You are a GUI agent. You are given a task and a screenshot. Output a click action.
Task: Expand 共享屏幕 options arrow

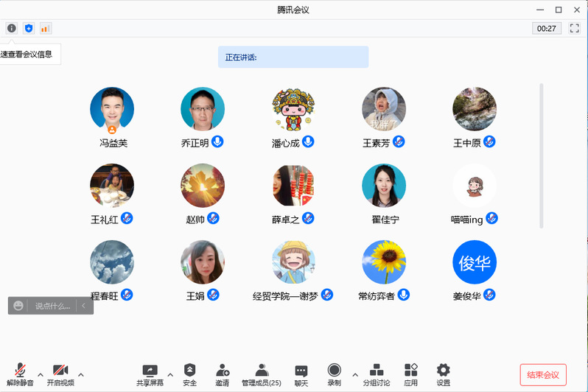coord(170,374)
